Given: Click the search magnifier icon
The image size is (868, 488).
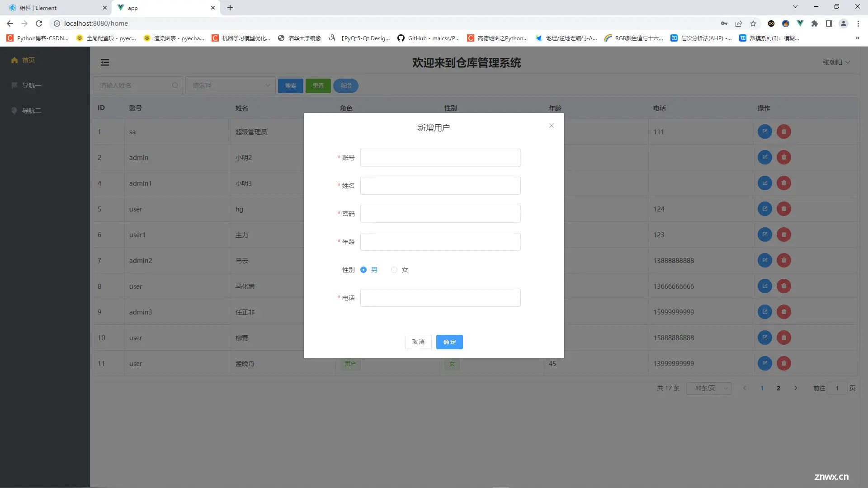Looking at the screenshot, I should pyautogui.click(x=175, y=85).
